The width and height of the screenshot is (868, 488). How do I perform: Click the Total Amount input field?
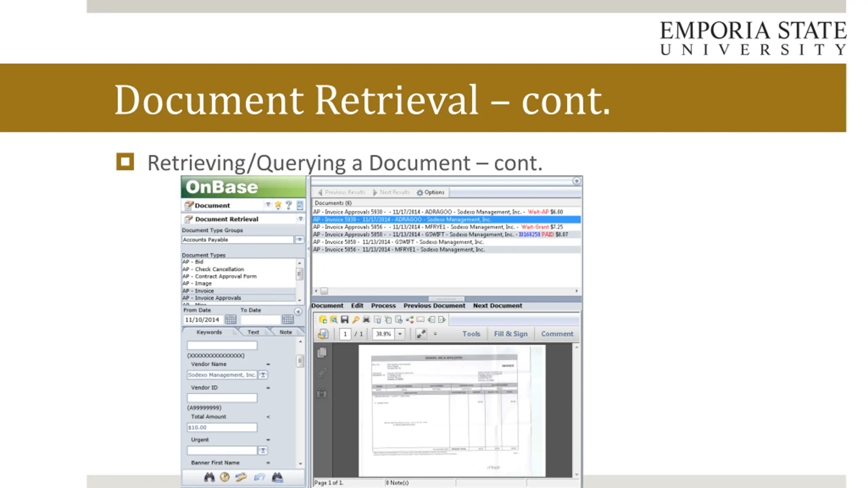point(222,427)
